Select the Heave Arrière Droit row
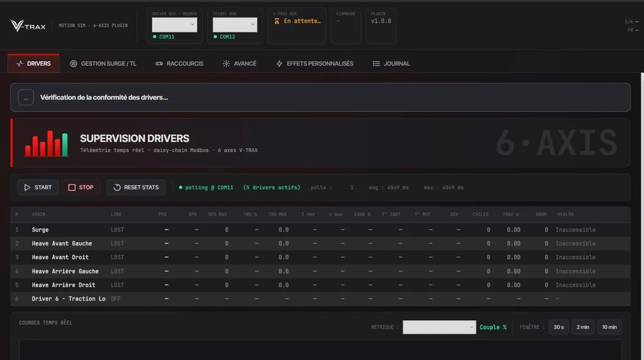644x360 pixels. click(x=320, y=285)
